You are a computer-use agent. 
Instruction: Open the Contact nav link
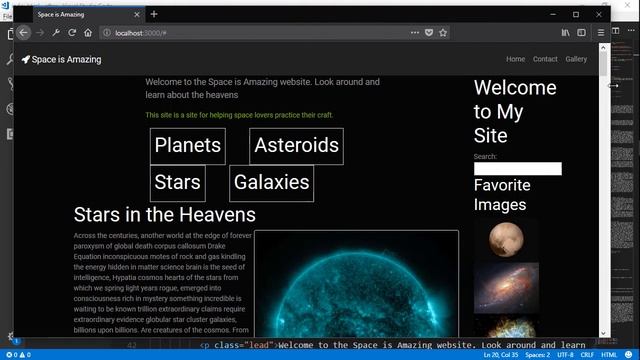pos(545,59)
